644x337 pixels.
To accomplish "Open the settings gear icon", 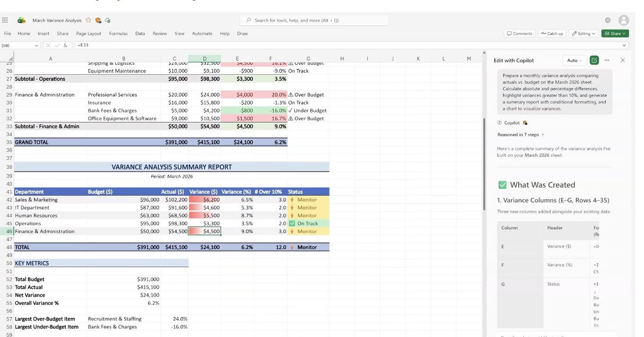I will [x=608, y=20].
